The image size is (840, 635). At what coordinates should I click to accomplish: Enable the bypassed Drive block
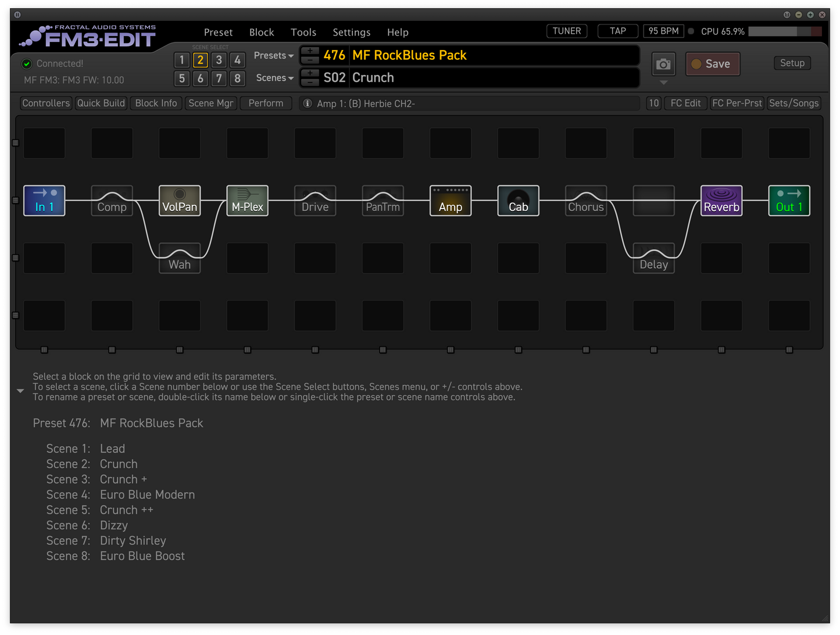pos(314,200)
